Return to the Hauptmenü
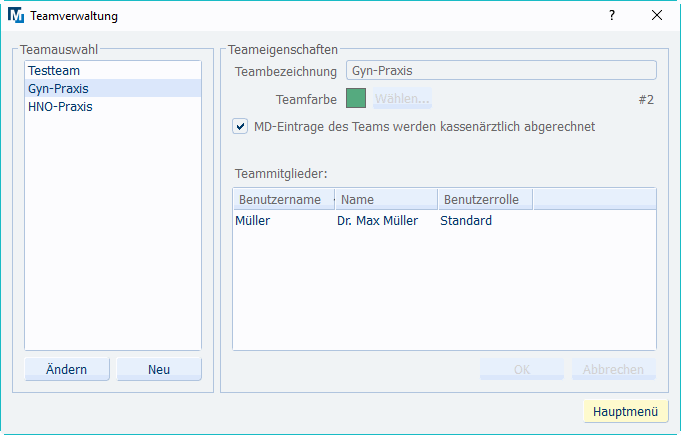The width and height of the screenshot is (681, 435). [x=625, y=411]
